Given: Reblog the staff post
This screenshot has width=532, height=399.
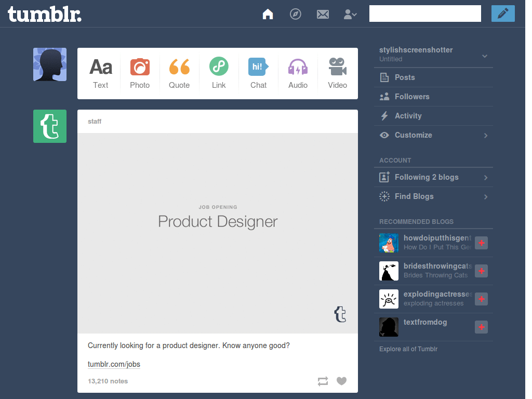Looking at the screenshot, I should coord(323,381).
